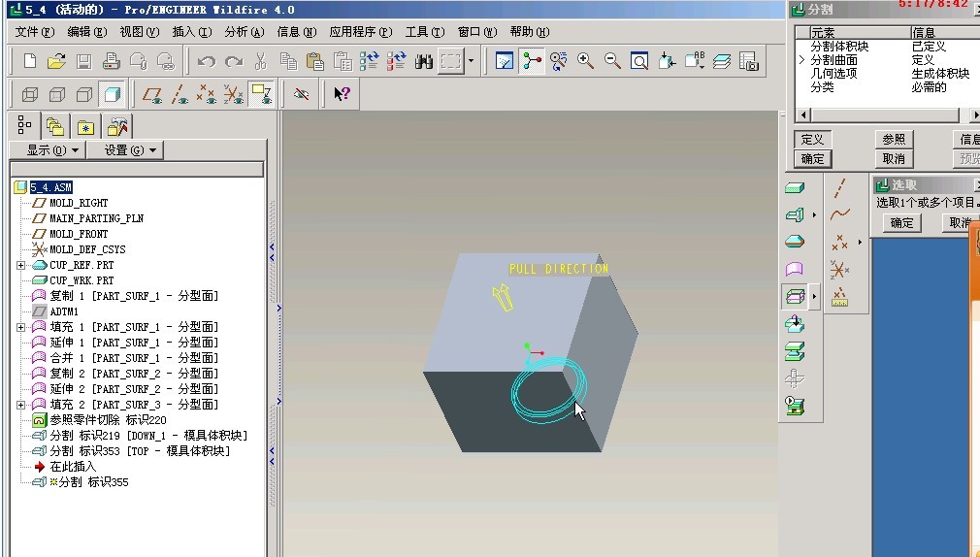Toggle datum planes visibility
980x557 pixels.
(152, 94)
